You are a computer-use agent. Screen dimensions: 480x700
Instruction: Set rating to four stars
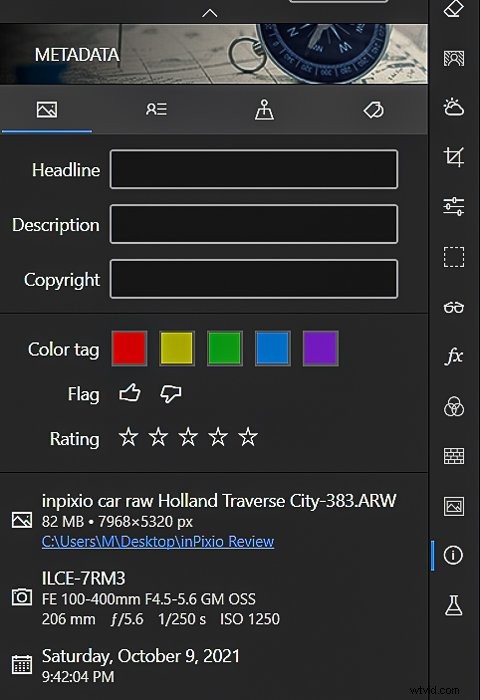(x=218, y=437)
